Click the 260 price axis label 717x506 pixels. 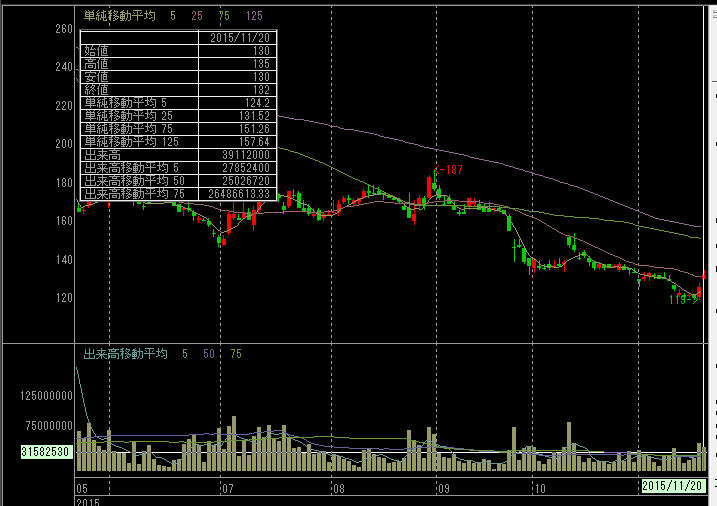pyautogui.click(x=64, y=29)
